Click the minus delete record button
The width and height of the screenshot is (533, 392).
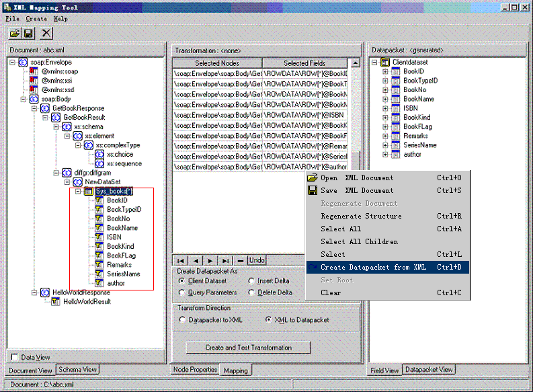(241, 260)
